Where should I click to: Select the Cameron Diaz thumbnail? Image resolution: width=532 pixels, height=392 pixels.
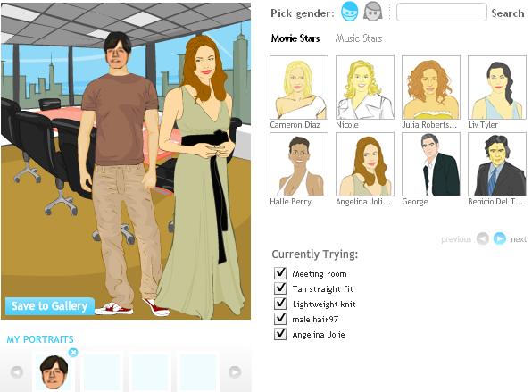(299, 88)
